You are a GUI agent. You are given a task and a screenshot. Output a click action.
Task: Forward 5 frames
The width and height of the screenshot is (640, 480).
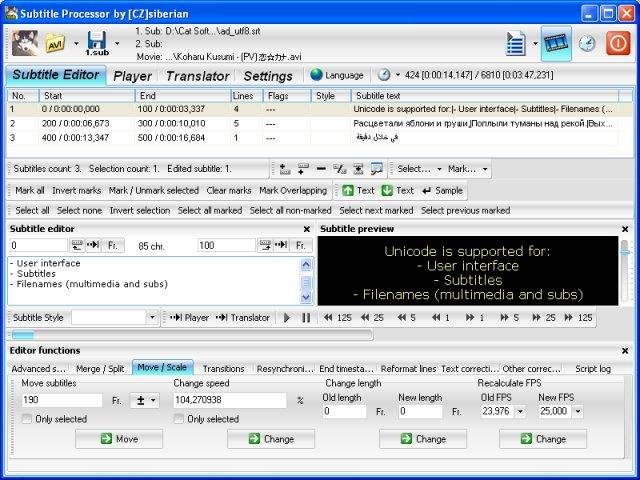(x=509, y=318)
